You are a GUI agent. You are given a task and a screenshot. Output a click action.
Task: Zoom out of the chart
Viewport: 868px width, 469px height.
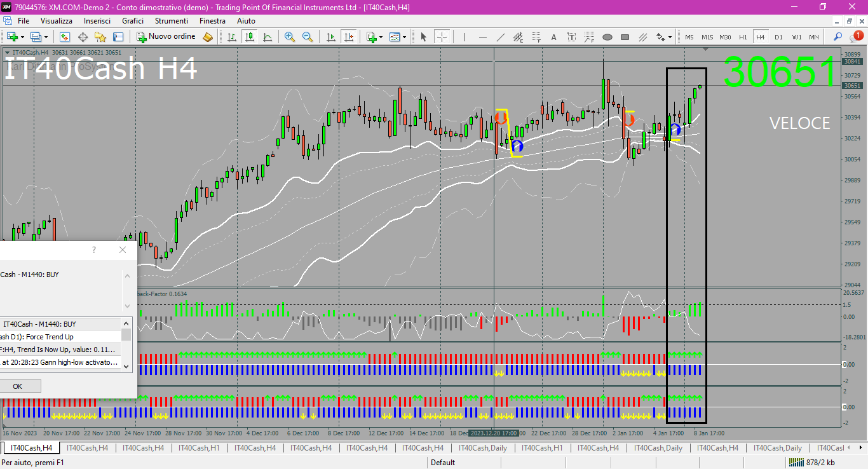[x=308, y=37]
